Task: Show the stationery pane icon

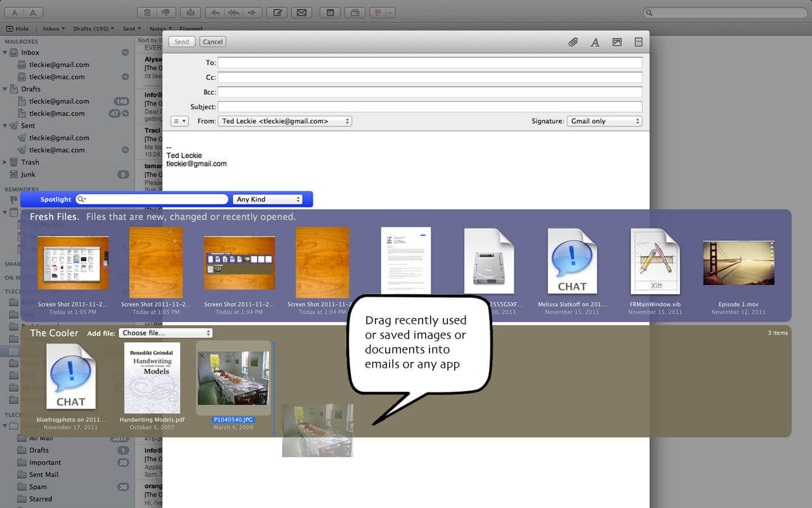Action: 639,42
